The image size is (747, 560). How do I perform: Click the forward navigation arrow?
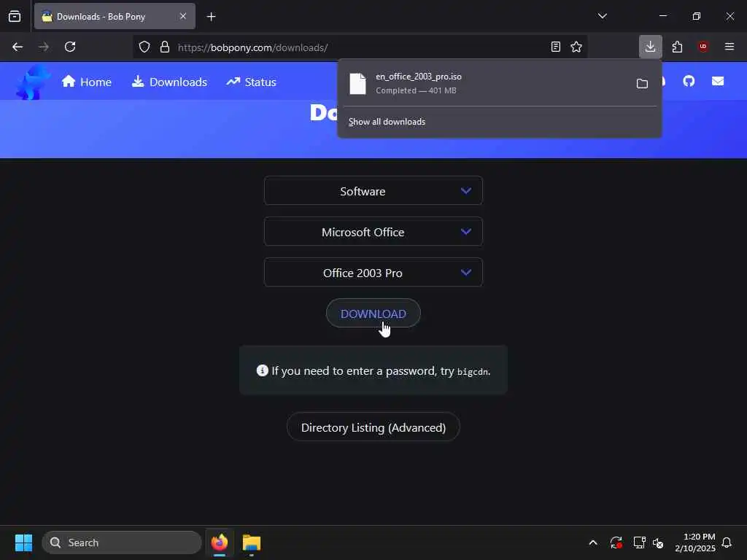pyautogui.click(x=44, y=47)
